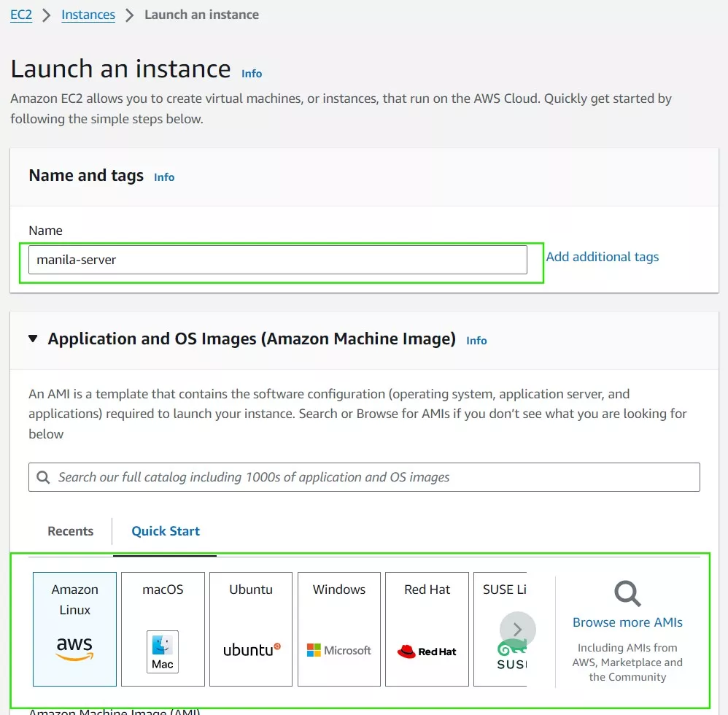Click the Red Hat logo icon
This screenshot has width=728, height=715.
pos(427,652)
